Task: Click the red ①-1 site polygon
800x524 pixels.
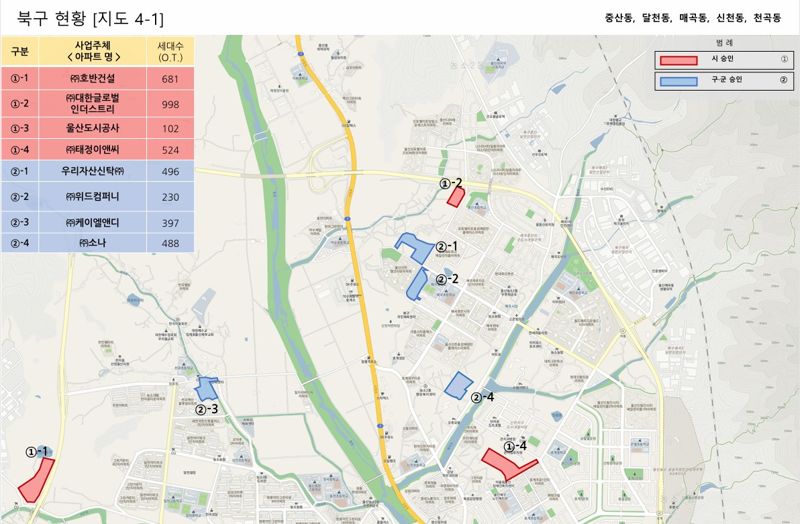Action: 38,480
